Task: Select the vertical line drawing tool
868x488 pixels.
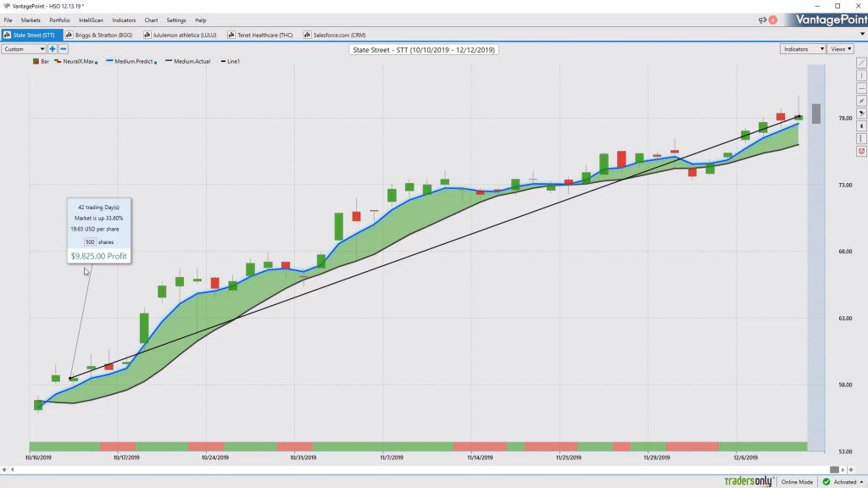Action: point(861,75)
